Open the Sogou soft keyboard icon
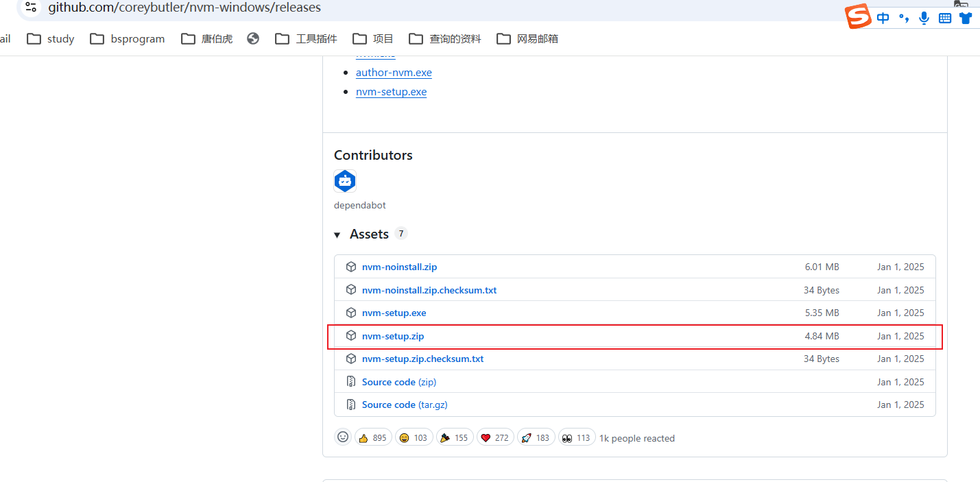 tap(945, 19)
